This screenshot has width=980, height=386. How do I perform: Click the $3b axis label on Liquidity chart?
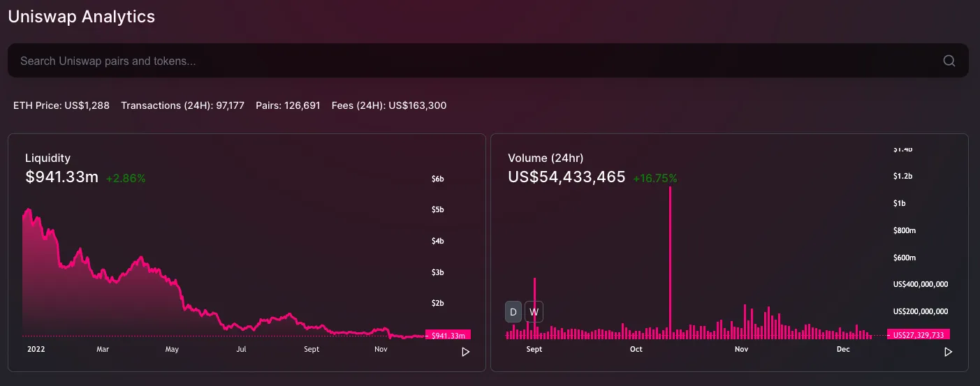pos(438,272)
